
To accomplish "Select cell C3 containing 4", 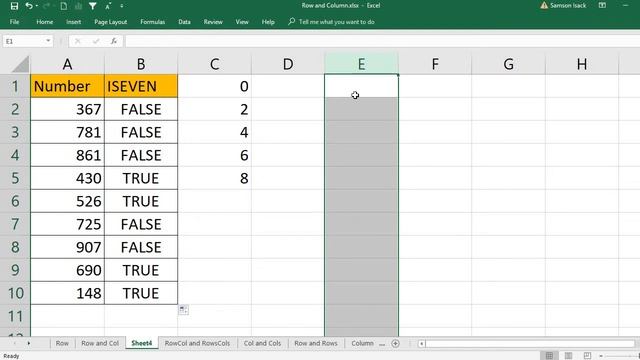I will 214,132.
